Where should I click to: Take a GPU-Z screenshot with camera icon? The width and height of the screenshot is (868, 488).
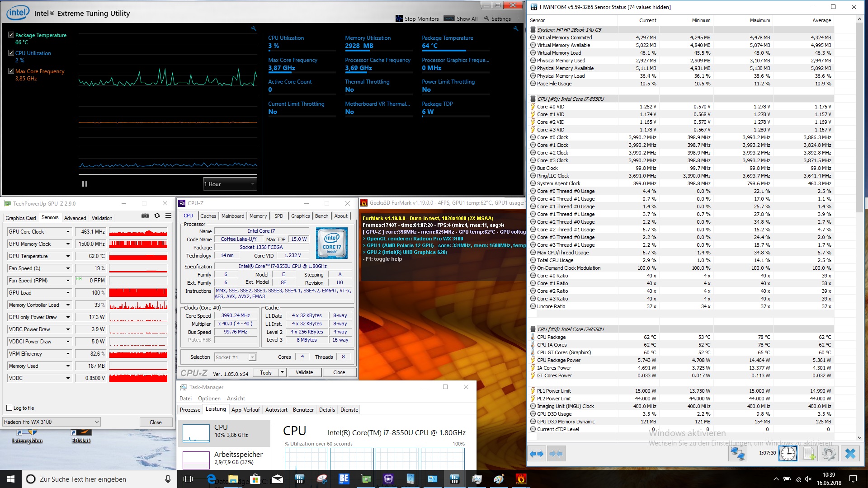tap(145, 216)
